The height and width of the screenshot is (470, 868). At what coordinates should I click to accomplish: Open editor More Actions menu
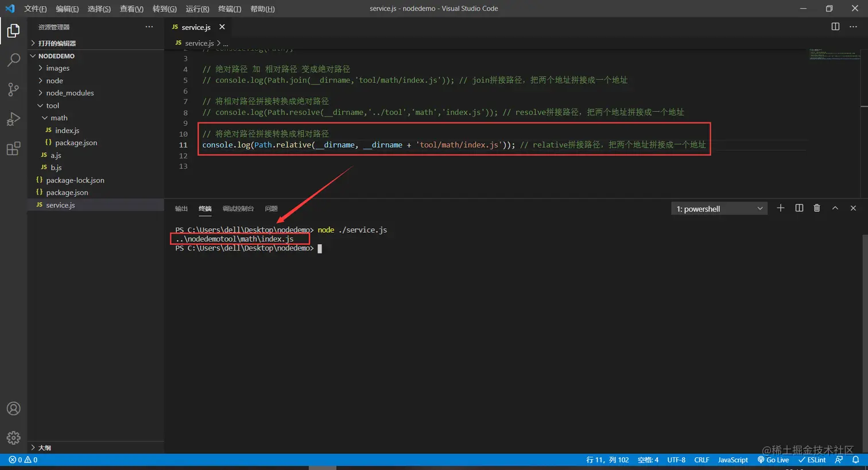point(852,26)
